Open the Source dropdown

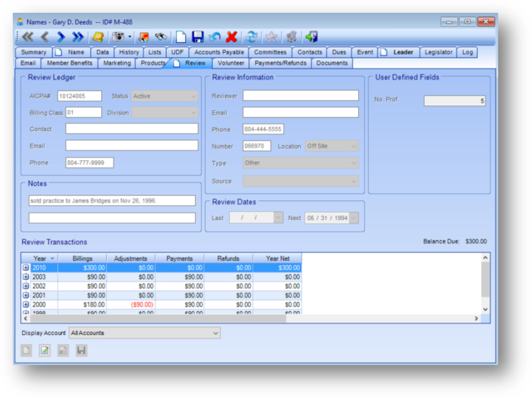point(301,181)
